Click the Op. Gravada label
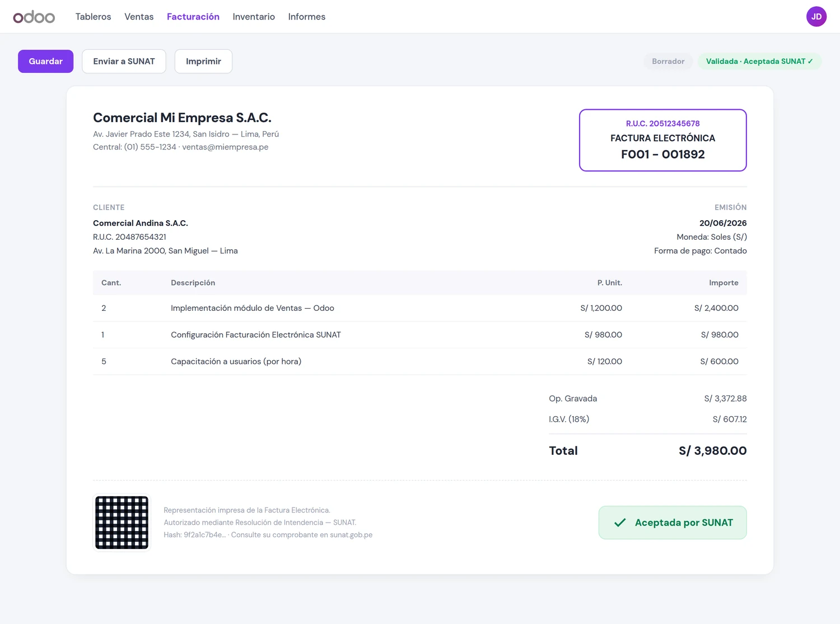The image size is (840, 624). point(573,399)
